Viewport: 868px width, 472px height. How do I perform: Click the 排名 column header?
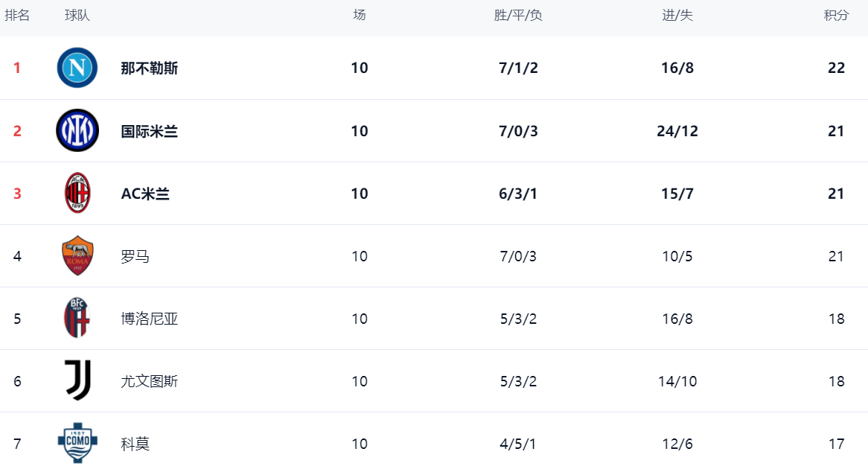[17, 16]
